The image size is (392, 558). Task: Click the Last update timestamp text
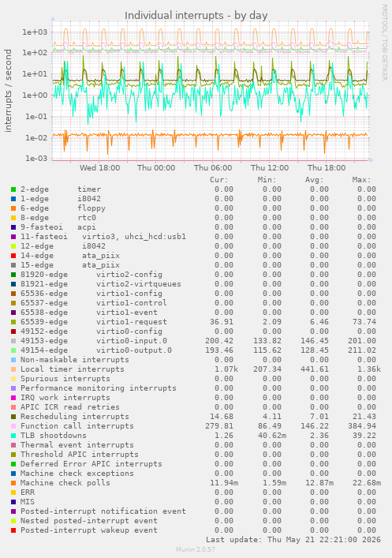pyautogui.click(x=293, y=540)
